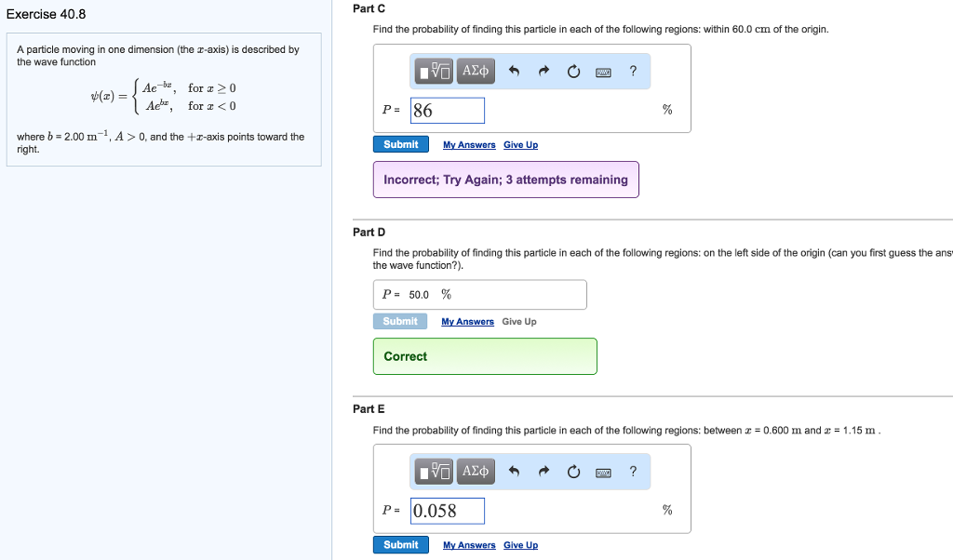
Task: Click the templates icon in Part C toolbar
Action: (x=435, y=72)
